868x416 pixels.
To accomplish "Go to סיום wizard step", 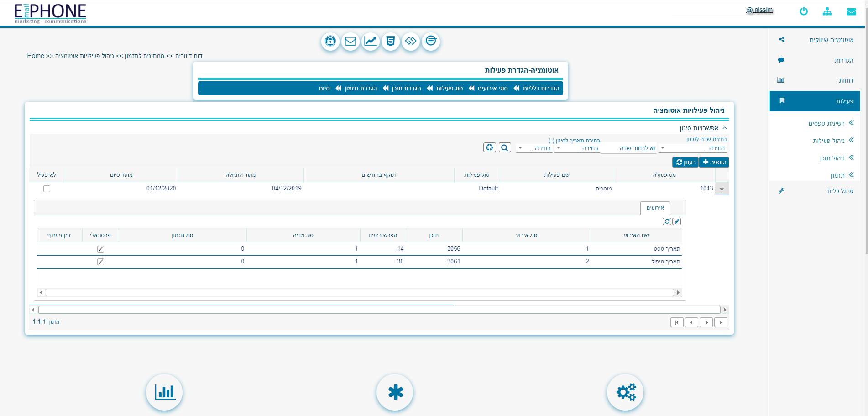I will pyautogui.click(x=324, y=89).
